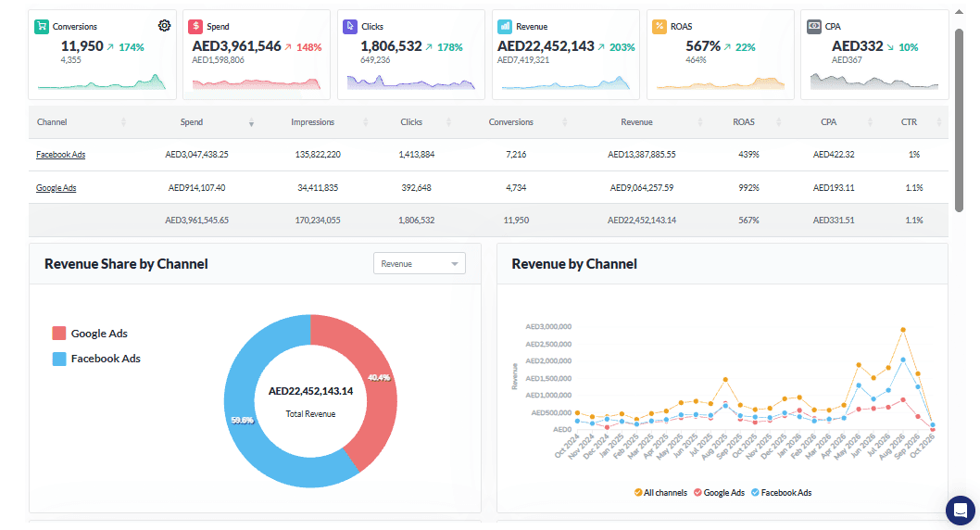Screen dimensions: 980x530
Task: Open the settings gear on Conversions card
Action: 164,26
